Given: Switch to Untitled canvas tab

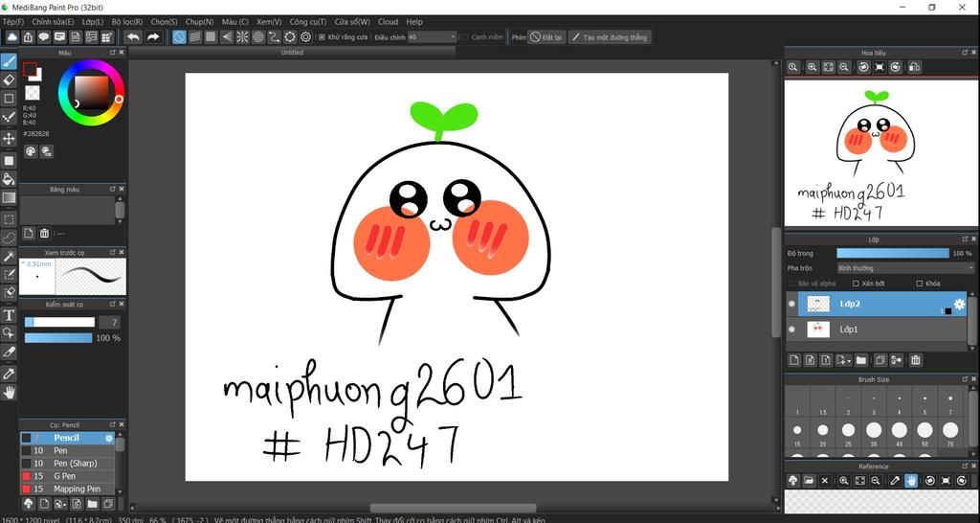Looking at the screenshot, I should point(292,53).
